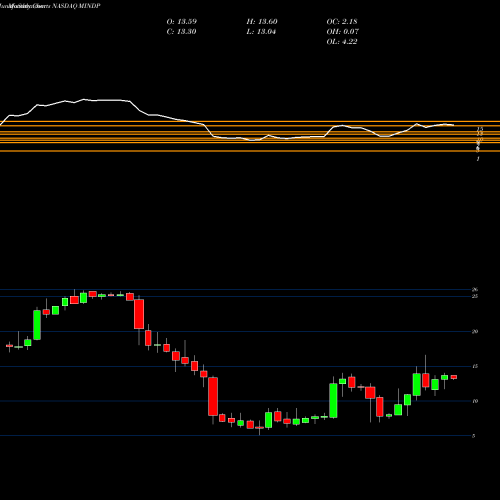
Task: Click the OH: 0.07 reading
Action: tap(342, 32)
